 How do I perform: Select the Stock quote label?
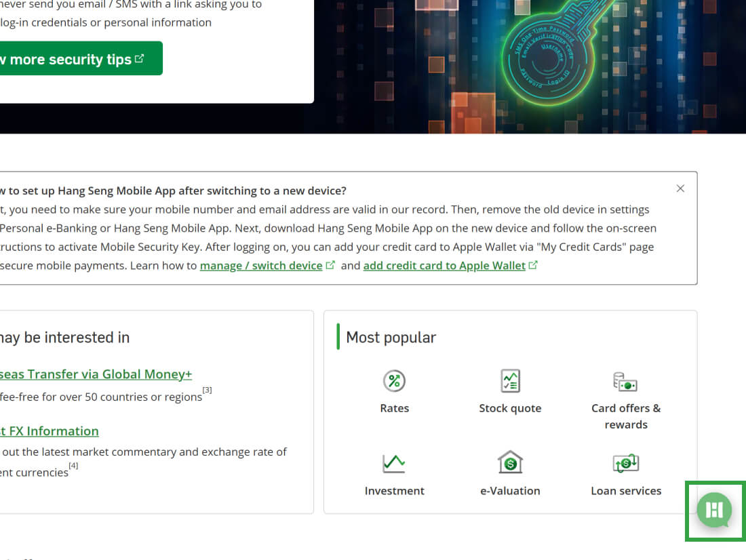point(510,408)
